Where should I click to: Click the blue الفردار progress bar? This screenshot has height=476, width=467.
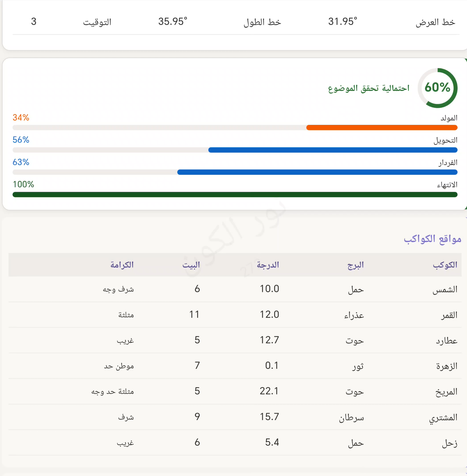pos(317,172)
